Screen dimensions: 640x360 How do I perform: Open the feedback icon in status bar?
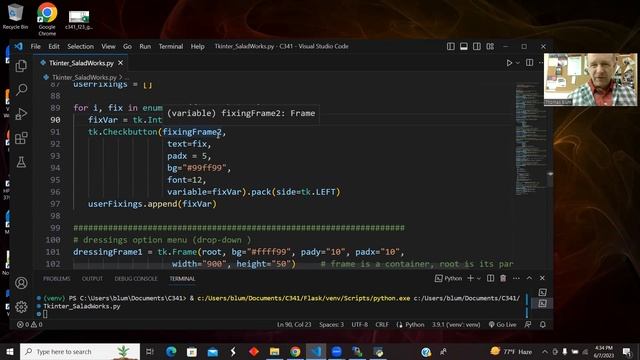tap(528, 324)
